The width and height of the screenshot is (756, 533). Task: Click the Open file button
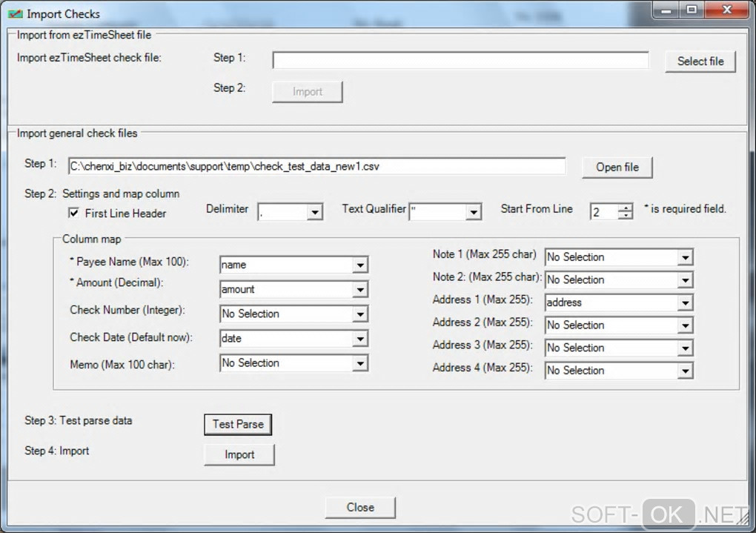(x=617, y=168)
